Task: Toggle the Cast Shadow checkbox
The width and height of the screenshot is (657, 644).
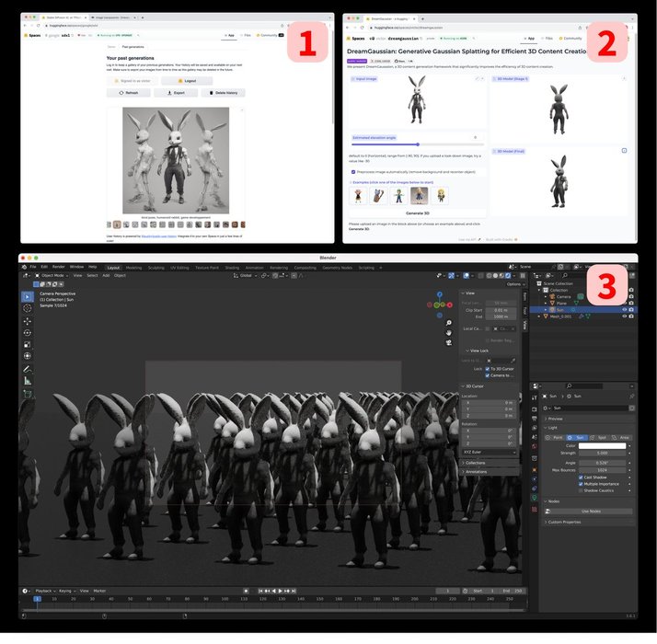Action: [581, 477]
